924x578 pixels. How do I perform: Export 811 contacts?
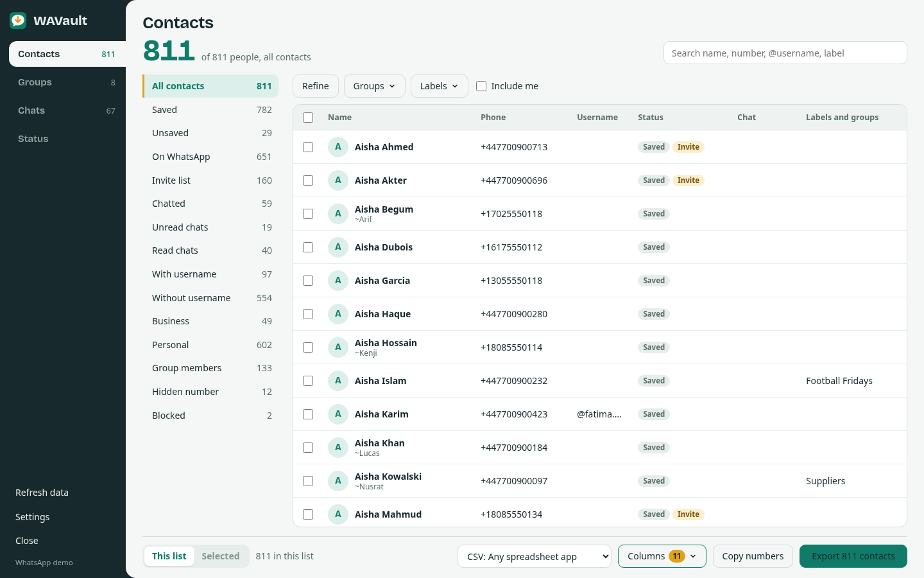pyautogui.click(x=853, y=556)
